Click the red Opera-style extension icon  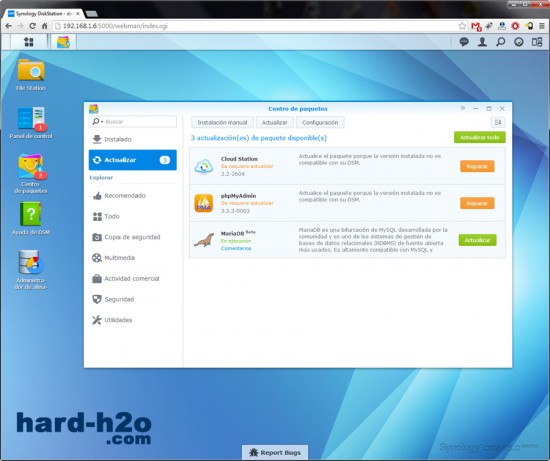(x=515, y=26)
